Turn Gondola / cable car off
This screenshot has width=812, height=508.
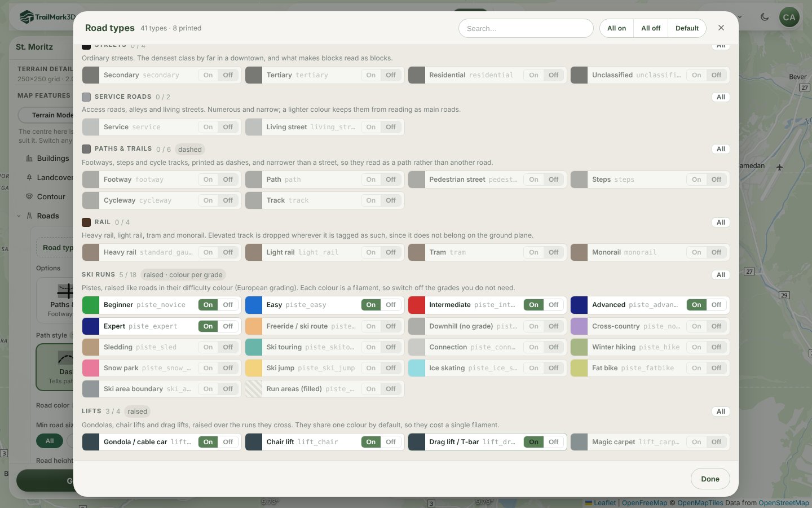pyautogui.click(x=228, y=442)
